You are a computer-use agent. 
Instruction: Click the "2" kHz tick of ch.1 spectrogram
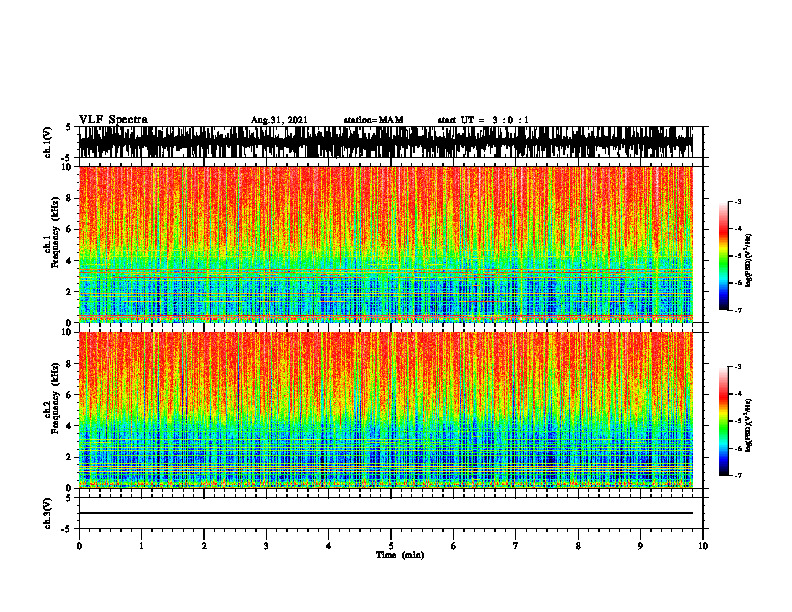tap(70, 292)
